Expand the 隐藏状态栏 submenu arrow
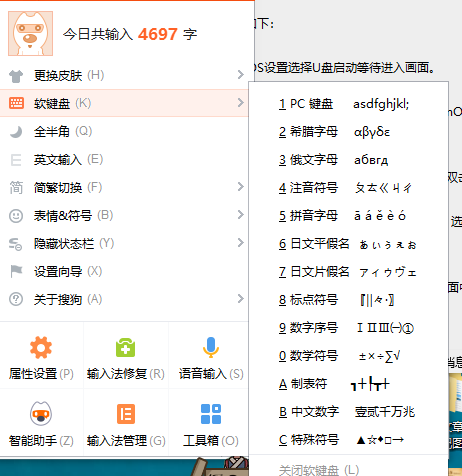462x476 pixels. pos(241,243)
